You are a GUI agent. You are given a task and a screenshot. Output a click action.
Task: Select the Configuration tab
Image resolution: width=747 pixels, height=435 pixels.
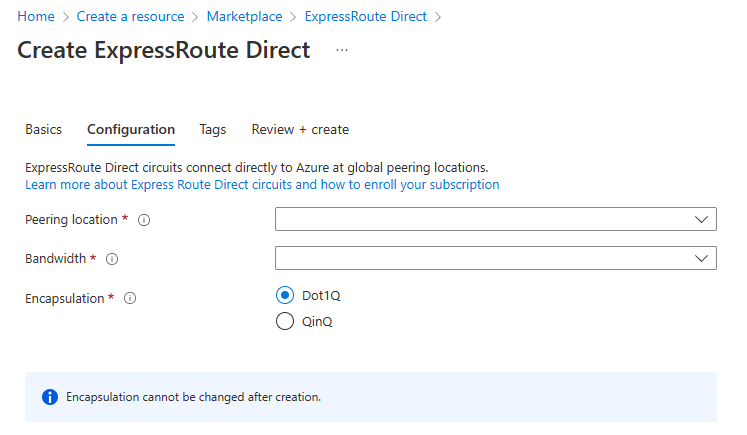pyautogui.click(x=131, y=130)
